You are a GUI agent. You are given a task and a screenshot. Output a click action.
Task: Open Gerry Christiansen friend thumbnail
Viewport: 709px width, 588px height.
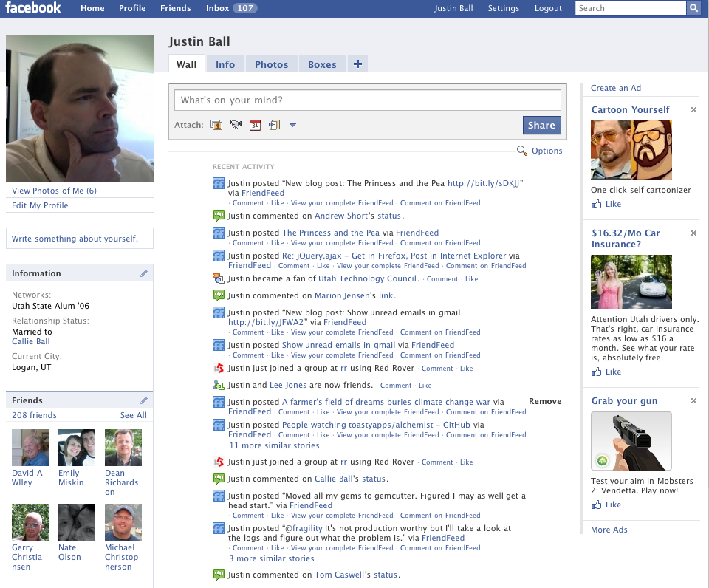[30, 522]
